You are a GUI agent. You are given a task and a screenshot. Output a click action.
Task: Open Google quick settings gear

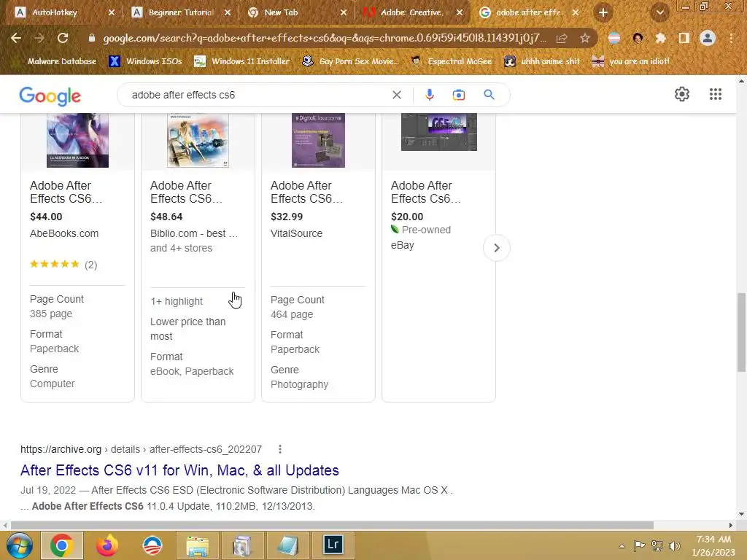coord(682,94)
